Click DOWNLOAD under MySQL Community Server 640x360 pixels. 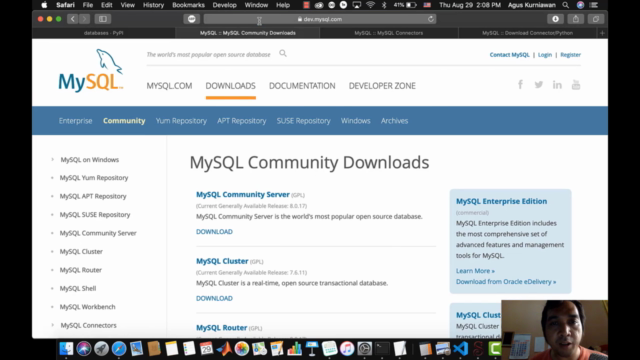click(x=214, y=231)
